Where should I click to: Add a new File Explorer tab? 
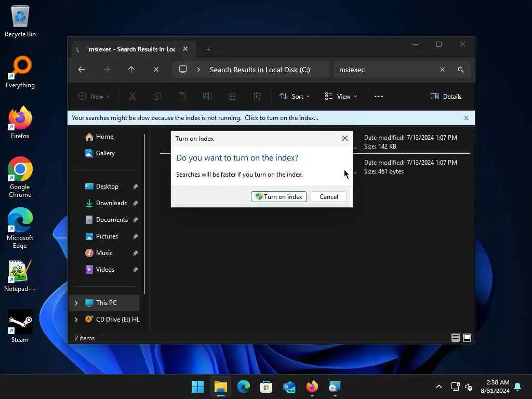(208, 49)
